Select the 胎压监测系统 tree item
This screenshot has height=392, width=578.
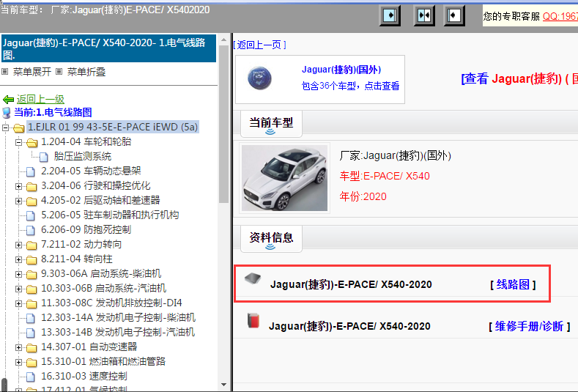pos(83,156)
